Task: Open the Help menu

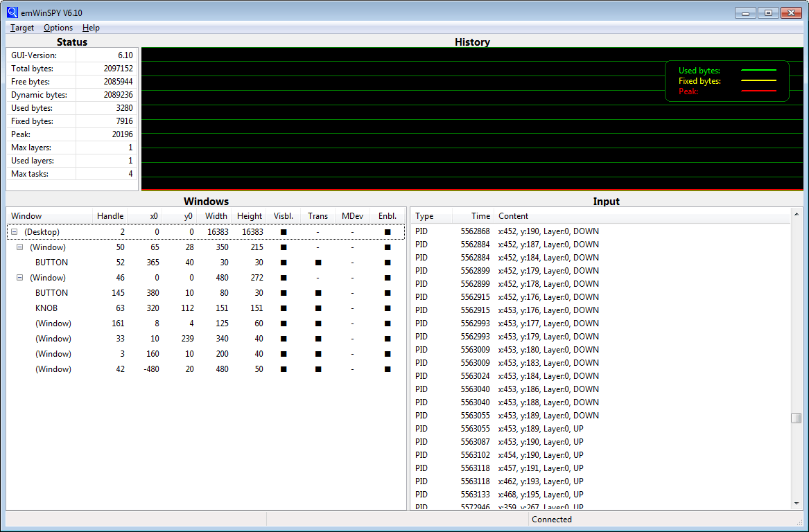Action: [x=91, y=28]
